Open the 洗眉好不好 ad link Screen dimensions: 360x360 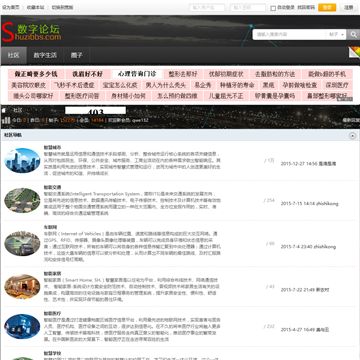coord(88,74)
